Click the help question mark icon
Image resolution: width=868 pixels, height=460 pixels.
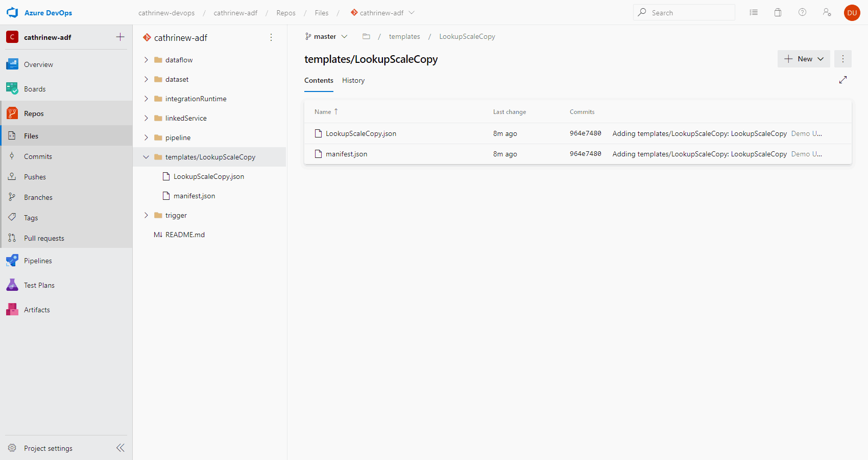coord(802,13)
